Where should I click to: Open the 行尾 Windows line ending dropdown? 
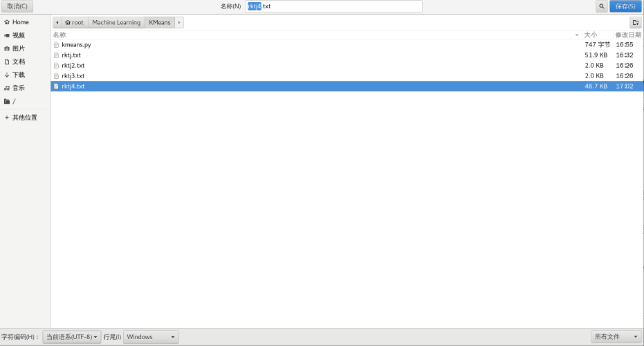click(151, 337)
